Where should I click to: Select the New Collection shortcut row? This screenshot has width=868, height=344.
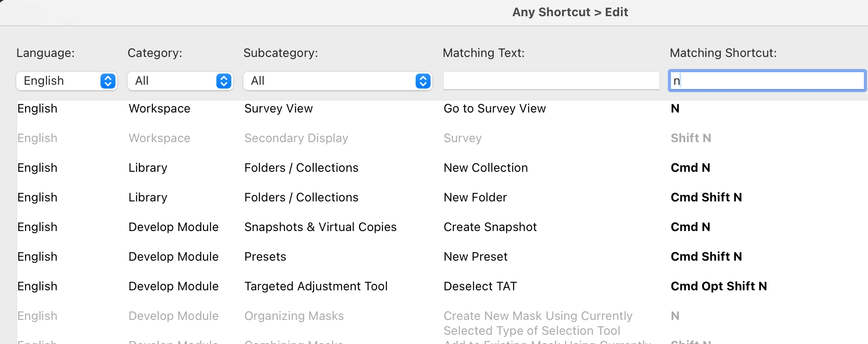(x=485, y=168)
